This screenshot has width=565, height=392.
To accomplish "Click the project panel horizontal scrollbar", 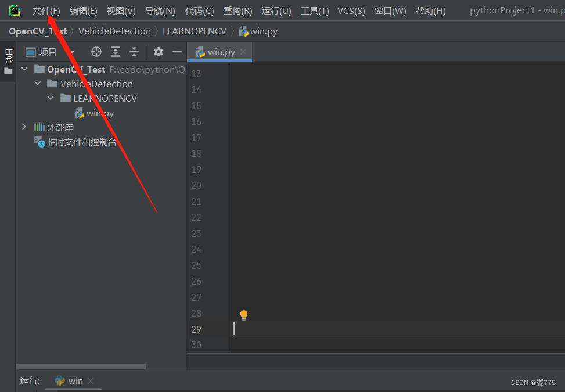I will point(81,366).
